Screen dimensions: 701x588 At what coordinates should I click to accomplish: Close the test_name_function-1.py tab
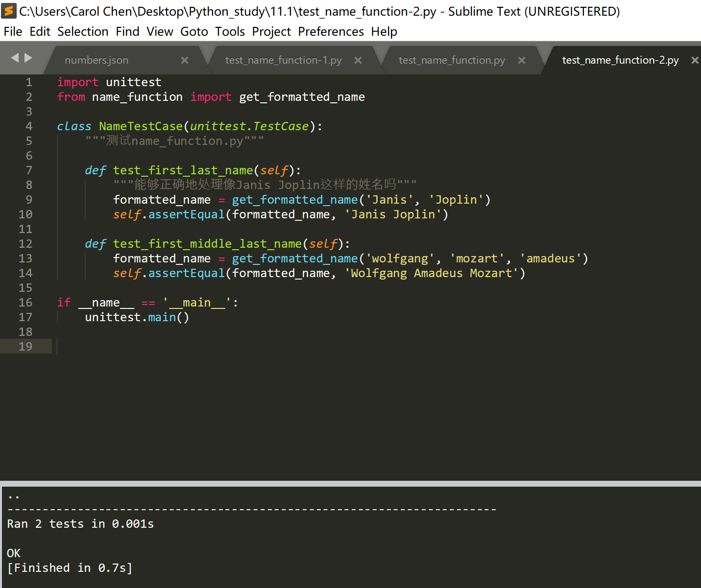[358, 60]
